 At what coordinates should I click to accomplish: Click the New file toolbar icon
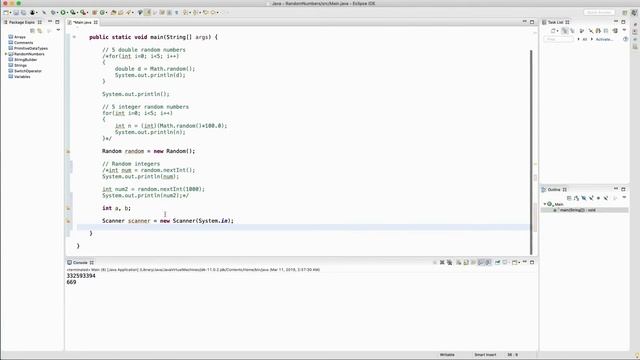(x=6, y=13)
